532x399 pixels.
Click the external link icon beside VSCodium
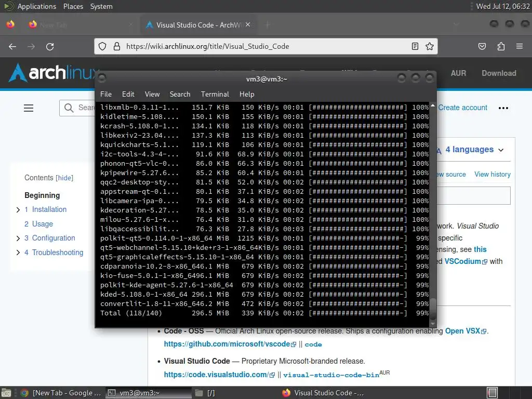pyautogui.click(x=485, y=262)
